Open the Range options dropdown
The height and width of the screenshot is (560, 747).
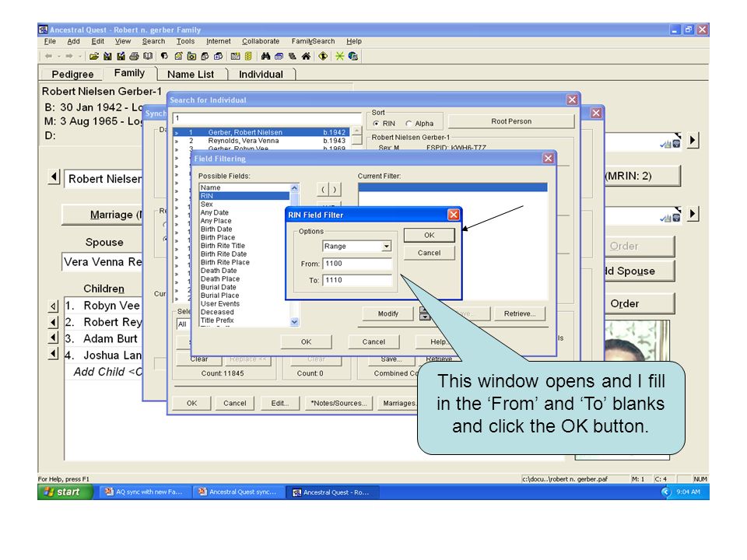(x=387, y=247)
